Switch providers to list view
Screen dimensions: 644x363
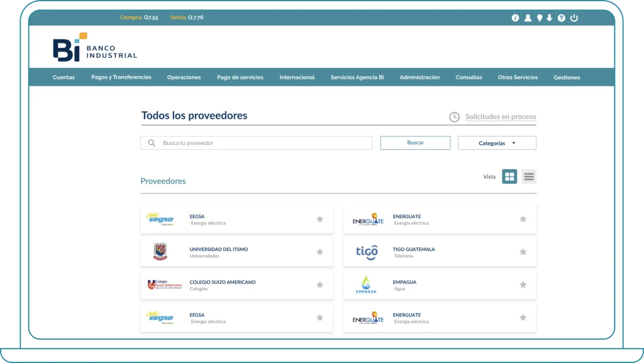[x=528, y=177]
